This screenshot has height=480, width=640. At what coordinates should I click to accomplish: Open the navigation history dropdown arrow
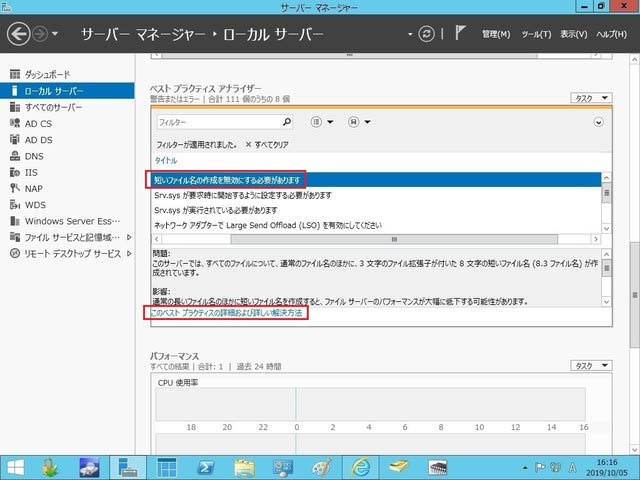pyautogui.click(x=55, y=34)
